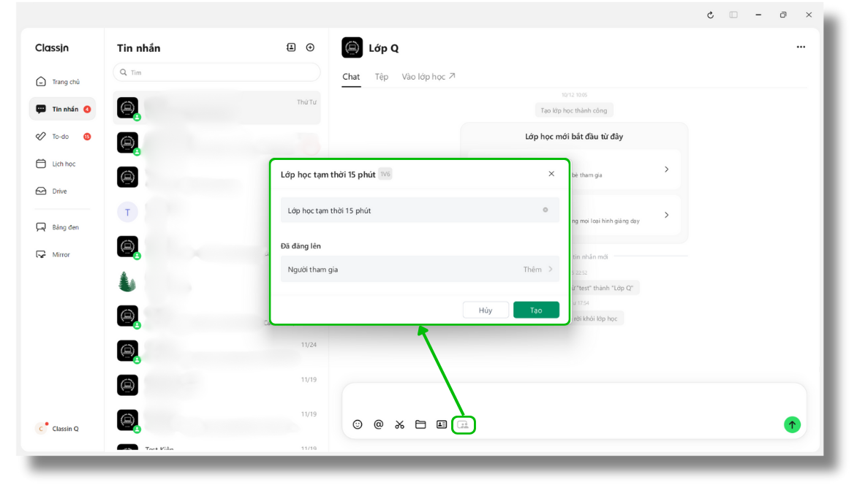The height and width of the screenshot is (488, 868).
Task: Open the Vào lớp học link
Action: click(x=429, y=77)
